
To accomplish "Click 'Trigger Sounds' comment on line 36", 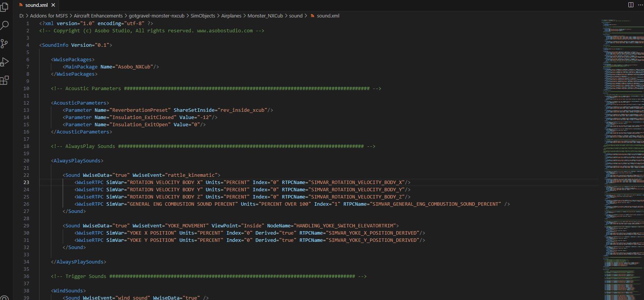I will point(86,276).
